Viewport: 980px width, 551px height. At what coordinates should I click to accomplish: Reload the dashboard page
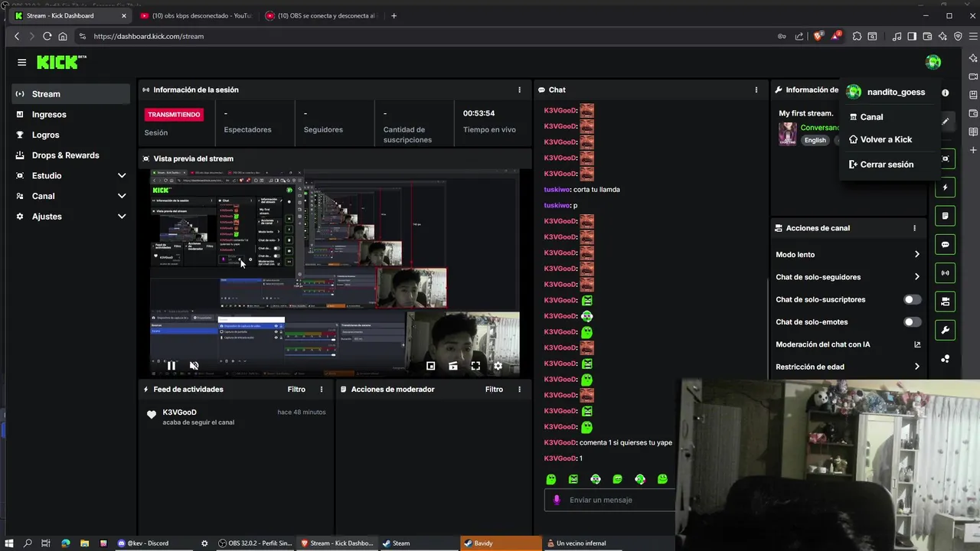(x=47, y=36)
